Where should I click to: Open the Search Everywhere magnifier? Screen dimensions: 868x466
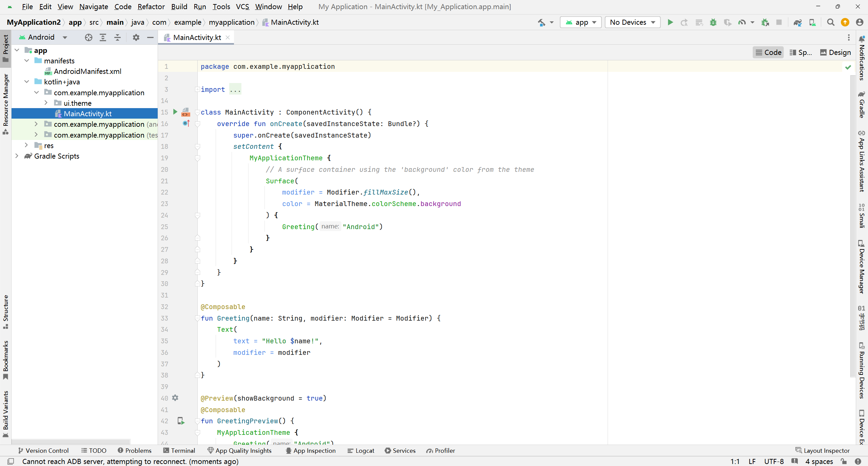pos(830,22)
